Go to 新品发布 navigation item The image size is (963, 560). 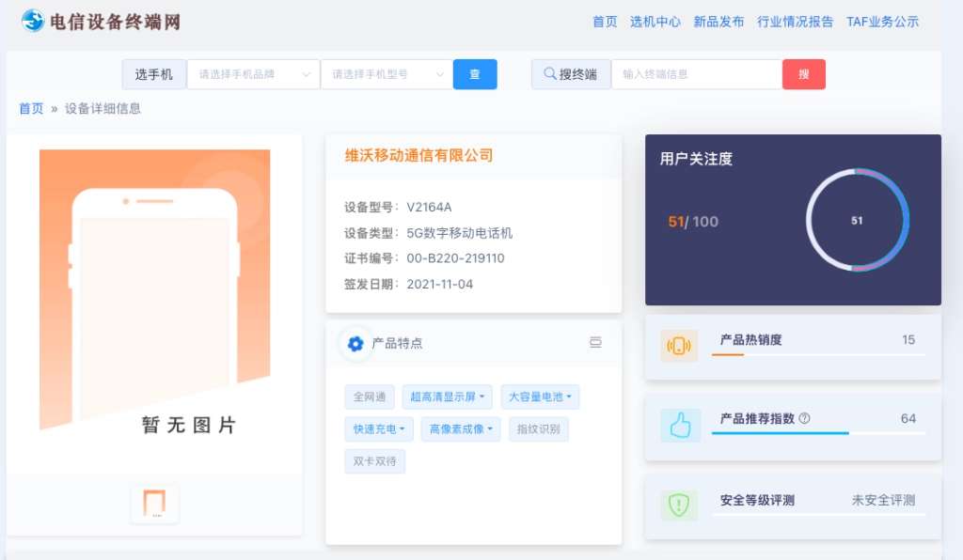(718, 23)
